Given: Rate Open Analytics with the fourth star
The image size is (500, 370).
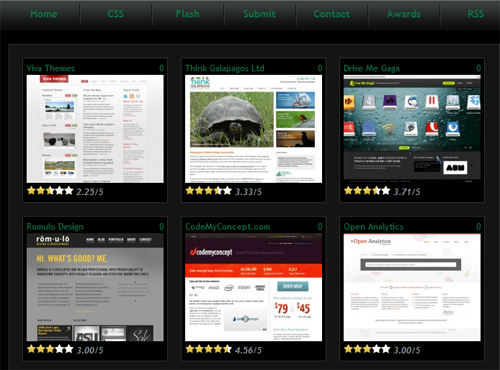Looking at the screenshot, I should point(377,349).
